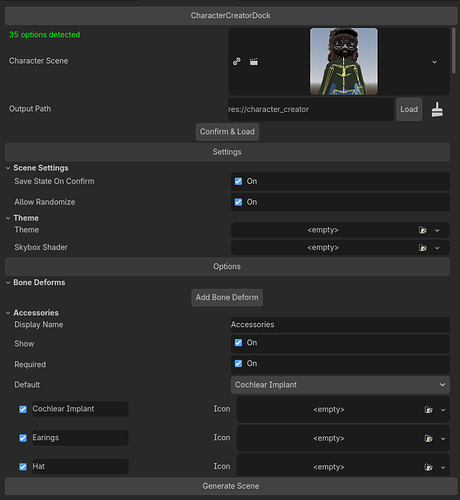460x500 pixels.
Task: Click the Confirm & Load button
Action: pos(227,132)
